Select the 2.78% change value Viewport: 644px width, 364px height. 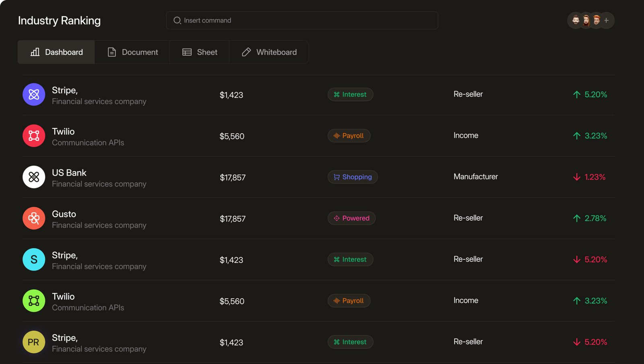(595, 218)
